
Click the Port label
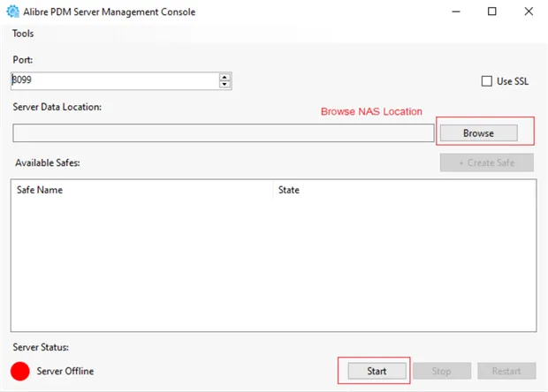coord(23,60)
